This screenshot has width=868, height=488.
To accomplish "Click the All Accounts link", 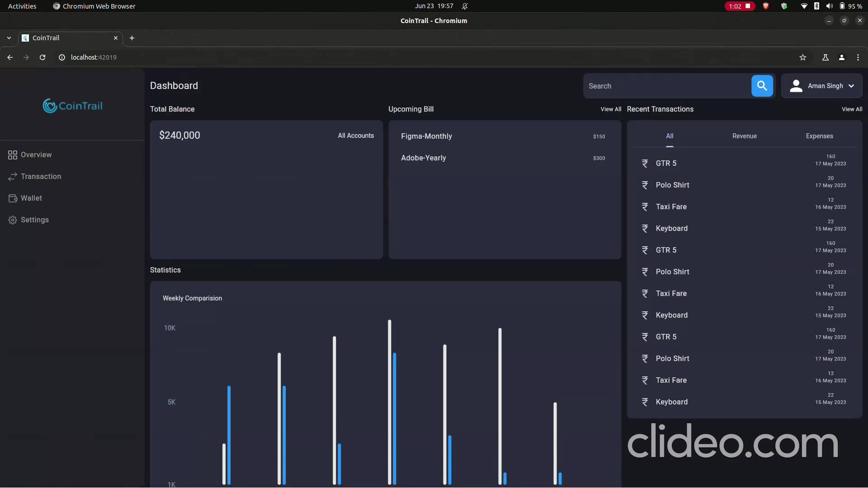I will pos(356,136).
